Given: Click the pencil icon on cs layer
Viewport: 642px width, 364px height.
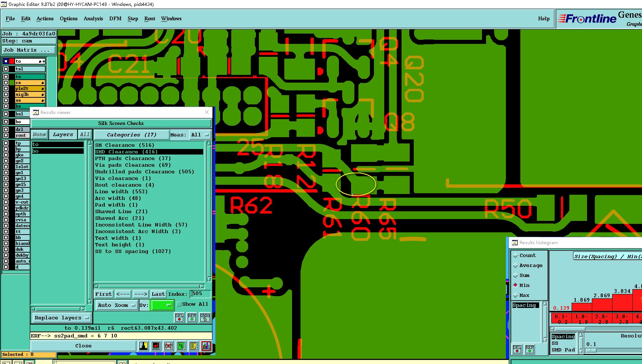Looking at the screenshot, I should (x=43, y=83).
